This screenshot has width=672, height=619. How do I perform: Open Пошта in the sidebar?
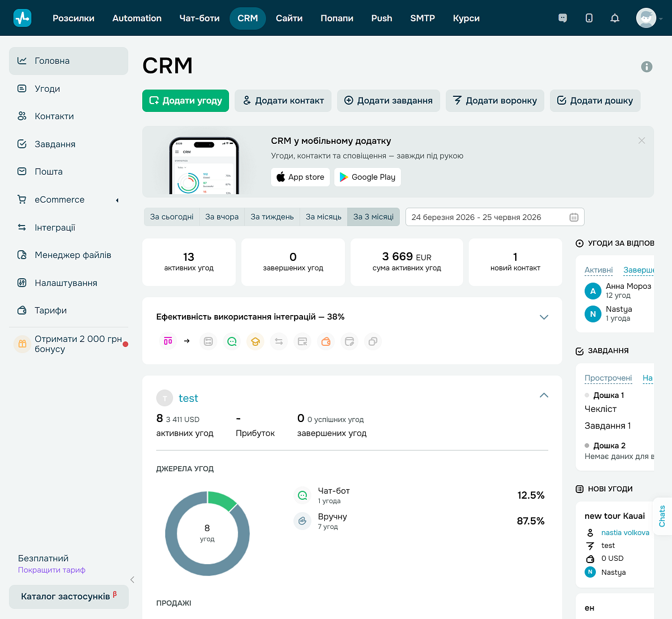coord(68,172)
